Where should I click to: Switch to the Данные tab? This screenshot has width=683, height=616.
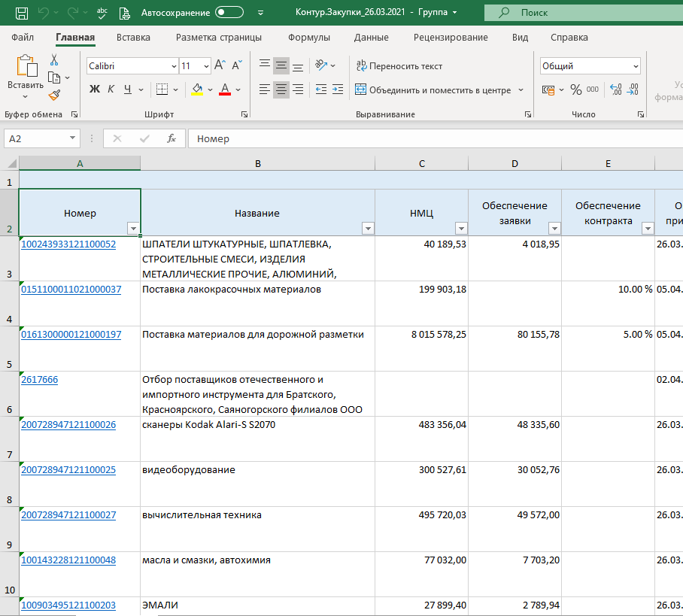(x=371, y=38)
